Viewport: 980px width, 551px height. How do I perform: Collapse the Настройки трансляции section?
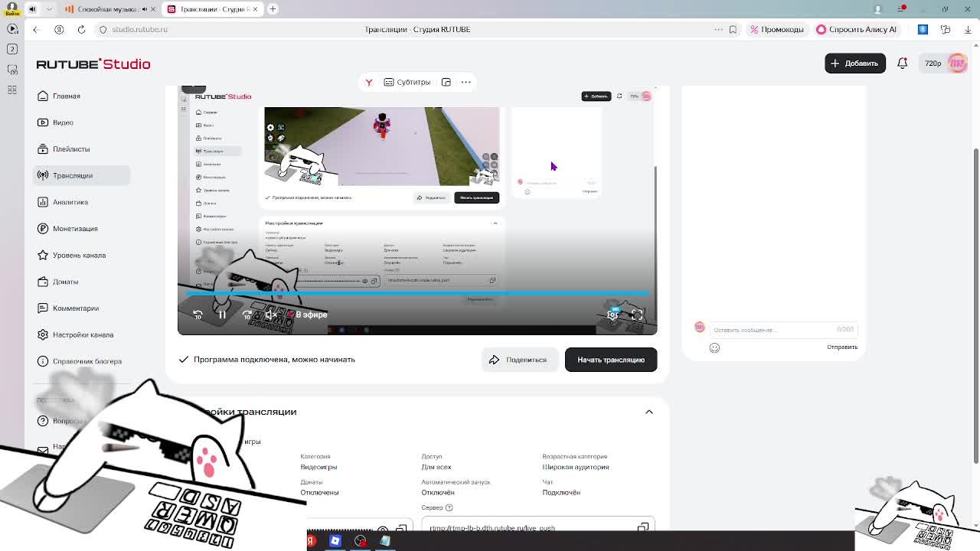(649, 412)
